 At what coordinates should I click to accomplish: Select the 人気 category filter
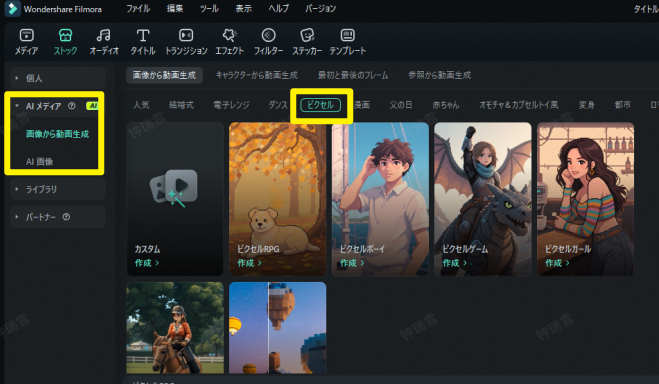point(141,105)
